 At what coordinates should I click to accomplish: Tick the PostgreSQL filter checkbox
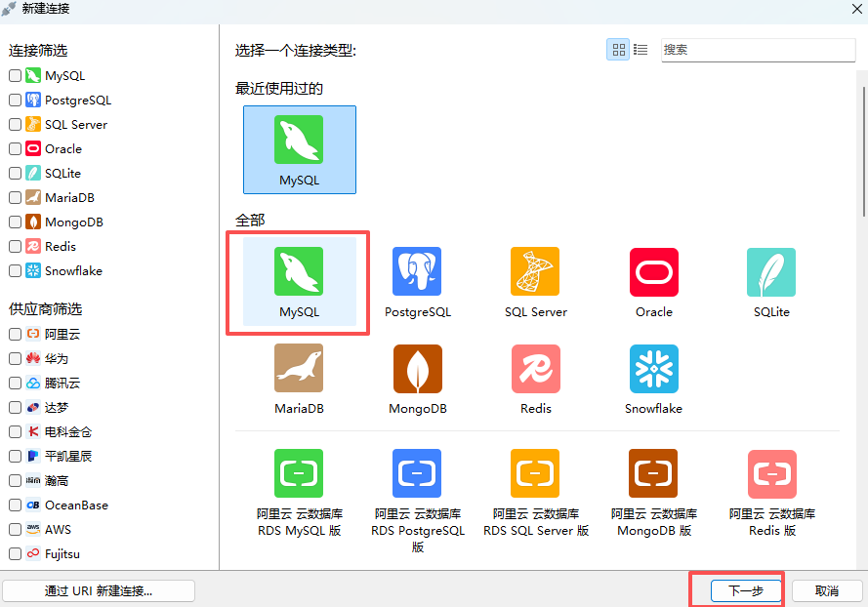15,101
